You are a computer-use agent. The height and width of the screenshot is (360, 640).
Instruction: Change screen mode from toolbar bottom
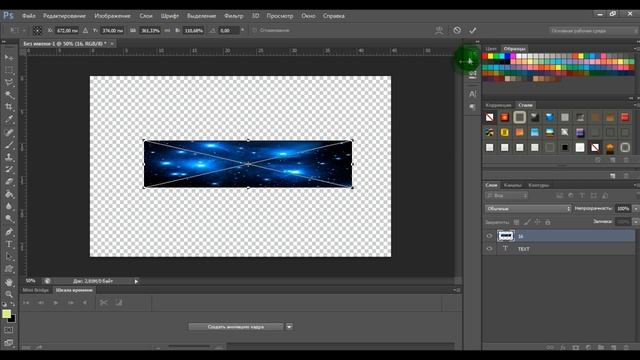click(9, 343)
